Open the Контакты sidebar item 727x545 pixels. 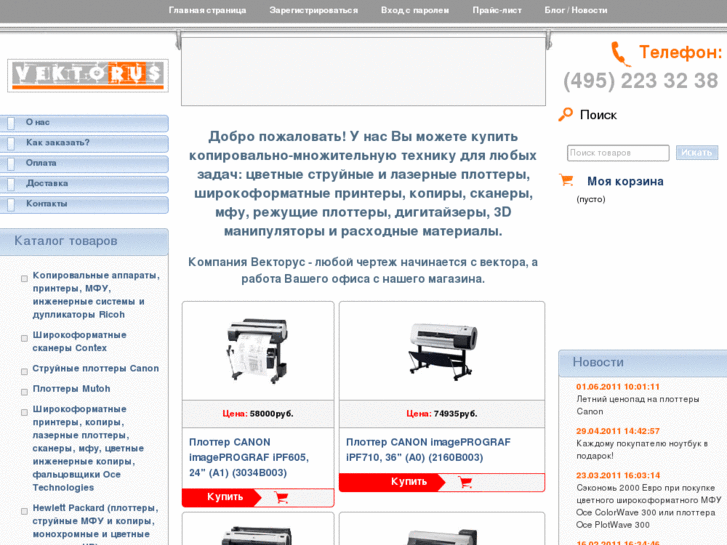click(84, 205)
